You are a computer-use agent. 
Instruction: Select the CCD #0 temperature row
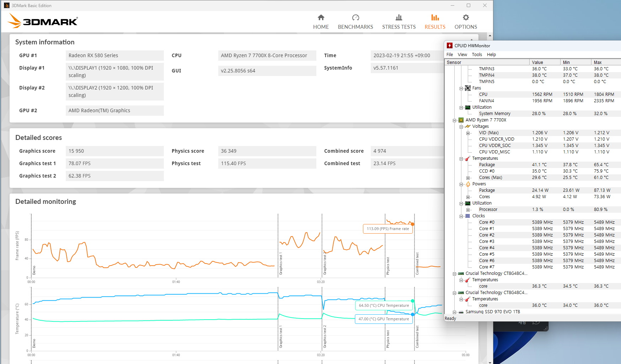[533, 171]
